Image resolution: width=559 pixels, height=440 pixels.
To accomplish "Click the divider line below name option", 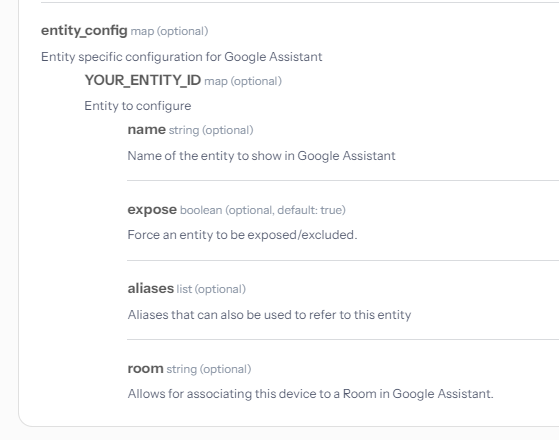I will [x=343, y=180].
